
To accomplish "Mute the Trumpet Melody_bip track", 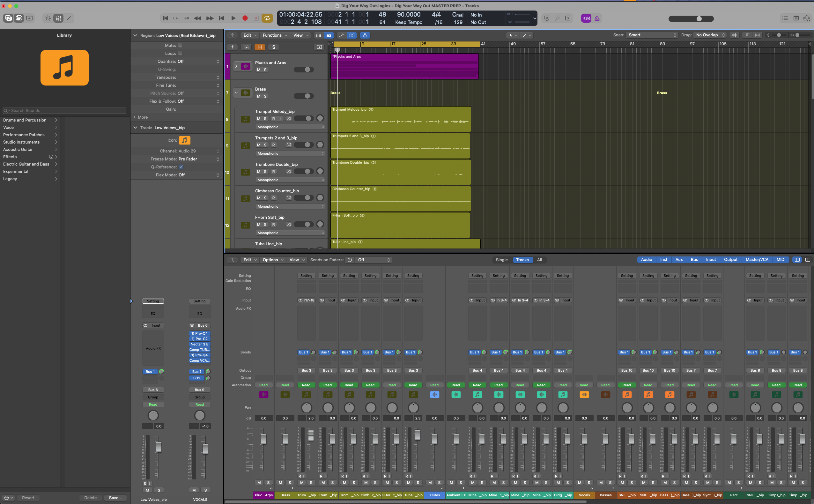I will [x=258, y=118].
